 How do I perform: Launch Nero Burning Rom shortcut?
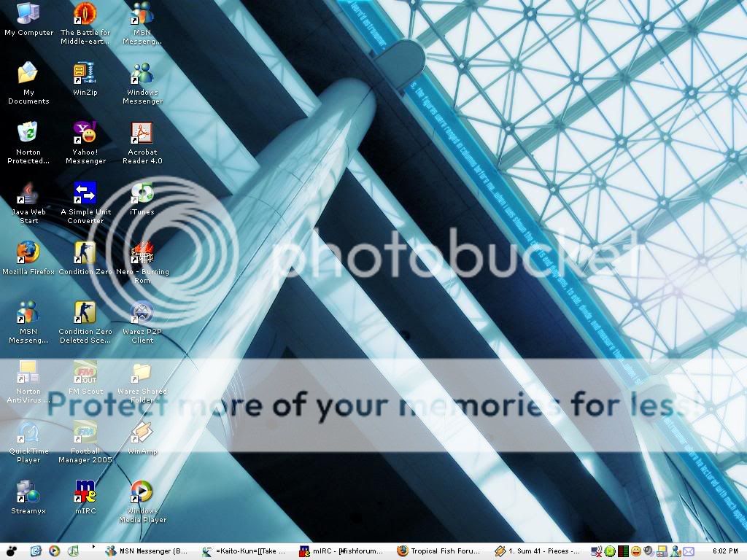pyautogui.click(x=142, y=253)
